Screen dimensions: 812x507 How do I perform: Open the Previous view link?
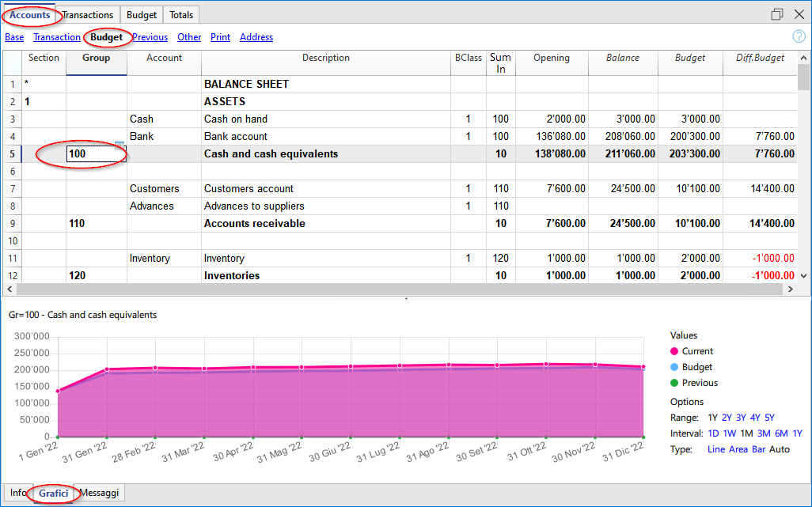[x=150, y=36]
